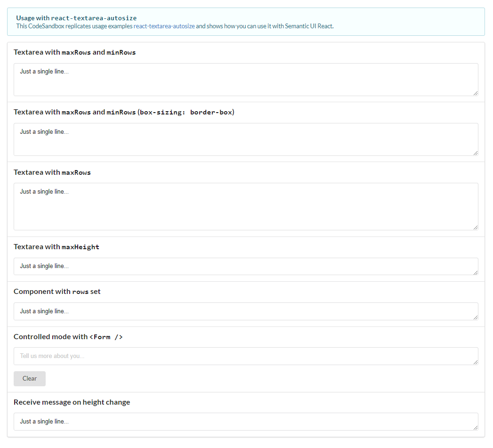
Task: Click resize handle of the 'Receive message on height change' textarea
Action: (x=476, y=428)
